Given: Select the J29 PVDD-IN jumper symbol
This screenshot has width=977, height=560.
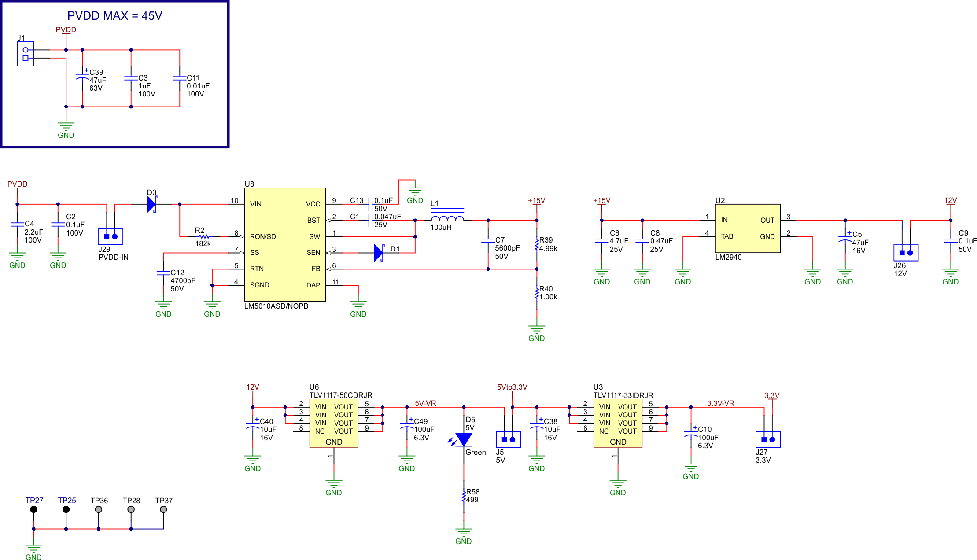Looking at the screenshot, I should (x=111, y=236).
